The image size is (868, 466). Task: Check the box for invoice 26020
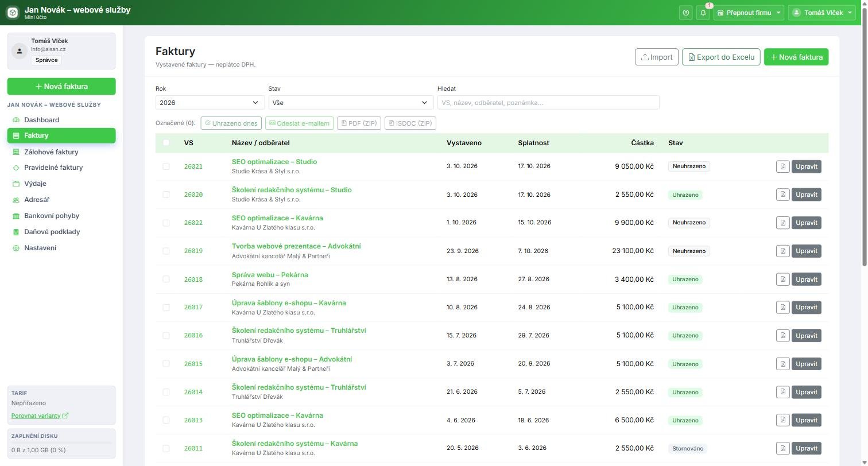coord(166,195)
